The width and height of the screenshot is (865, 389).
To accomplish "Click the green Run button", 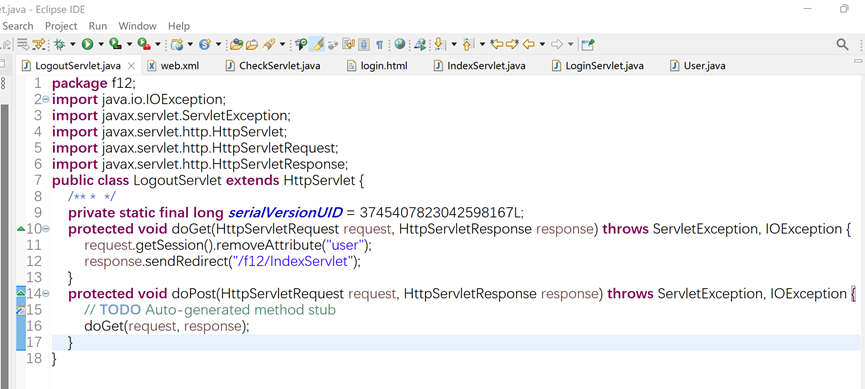I will [x=87, y=44].
